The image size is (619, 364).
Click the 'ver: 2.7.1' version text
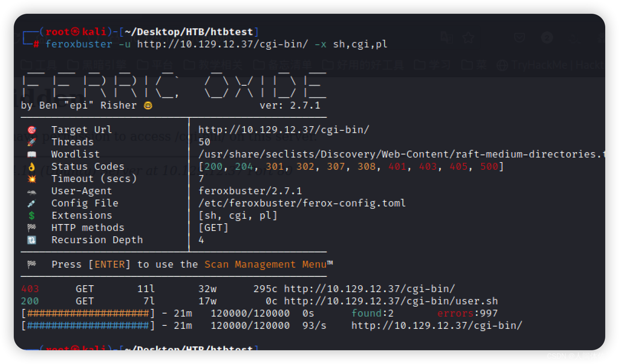point(290,106)
